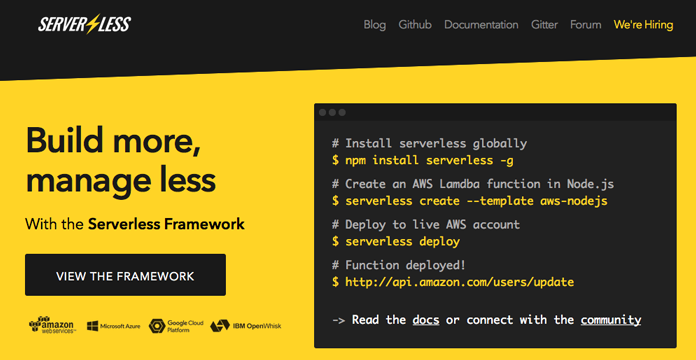Follow the community link in terminal
This screenshot has width=696, height=360.
point(610,320)
